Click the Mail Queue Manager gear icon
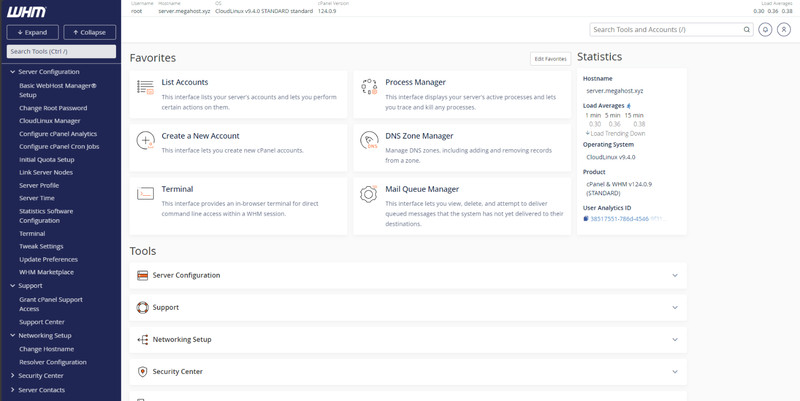Image resolution: width=800 pixels, height=401 pixels. click(x=369, y=194)
